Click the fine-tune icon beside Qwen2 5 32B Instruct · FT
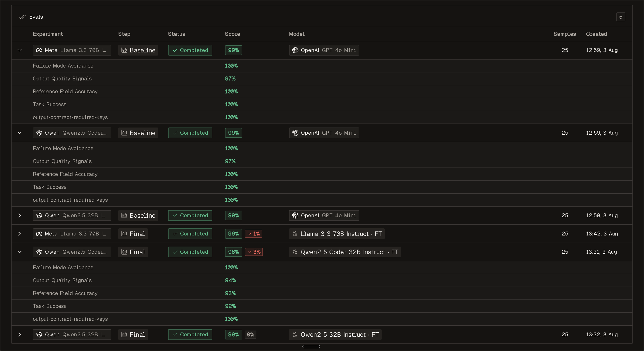This screenshot has height=351, width=644. coord(295,335)
